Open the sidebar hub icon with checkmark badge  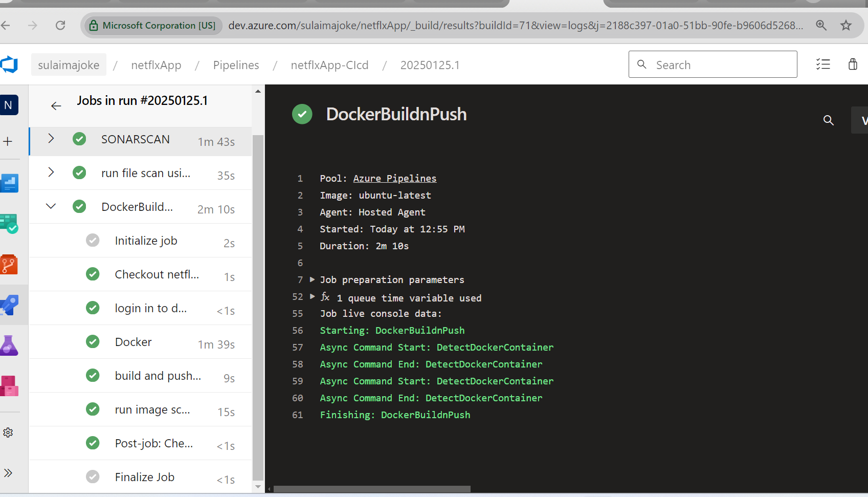point(9,224)
